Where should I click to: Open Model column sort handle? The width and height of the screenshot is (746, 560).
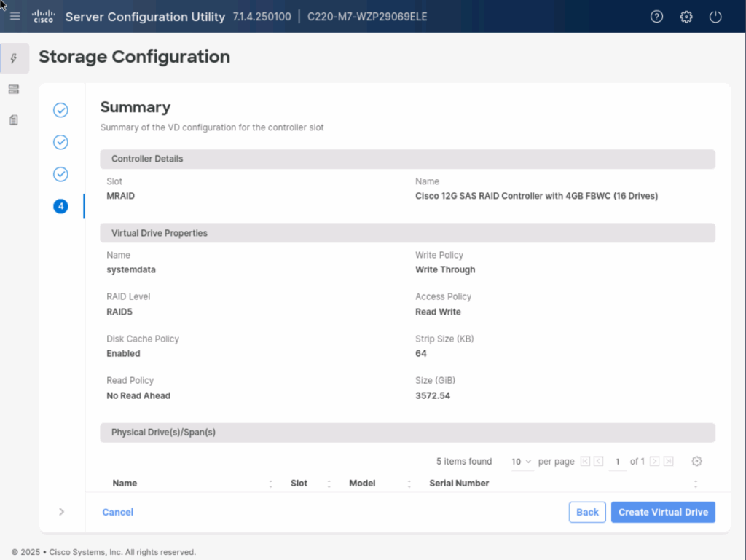pos(409,484)
